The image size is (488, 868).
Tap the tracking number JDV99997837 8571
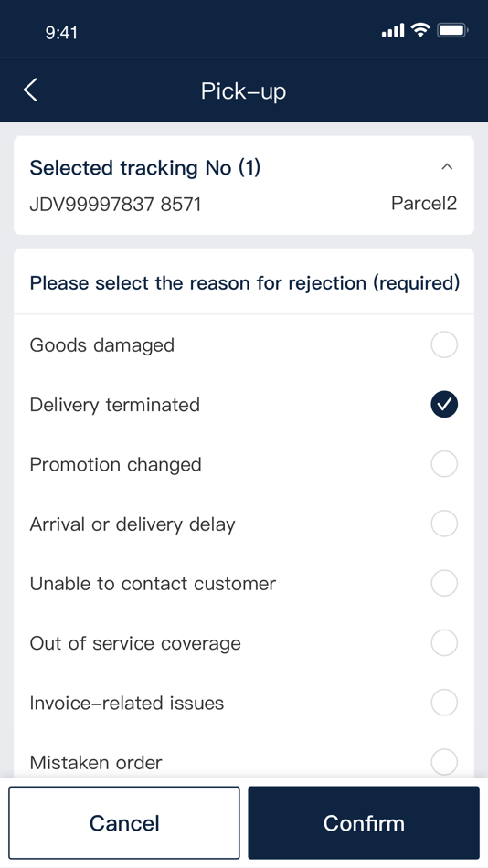[115, 205]
